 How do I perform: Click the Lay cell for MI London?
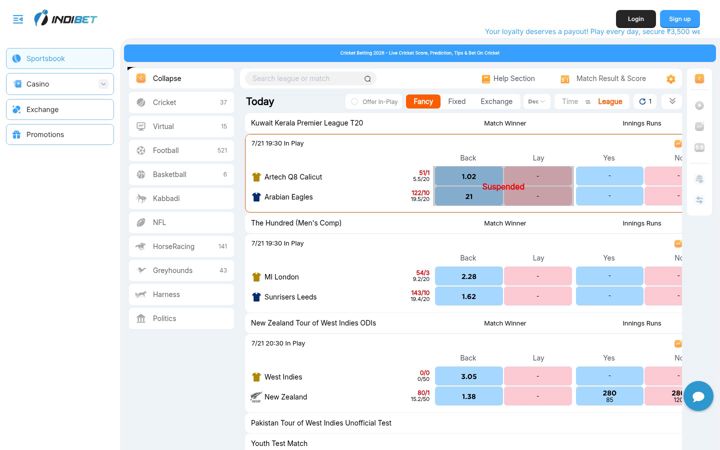pos(538,276)
